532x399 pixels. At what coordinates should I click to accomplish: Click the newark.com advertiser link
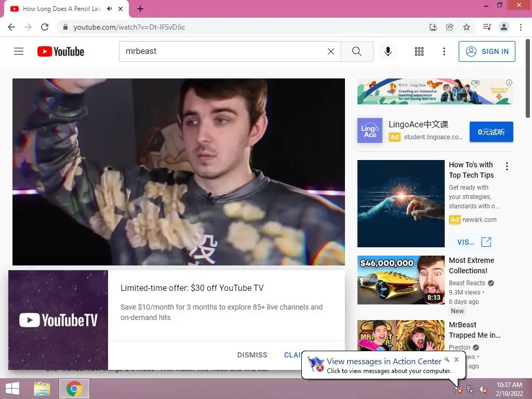click(480, 220)
